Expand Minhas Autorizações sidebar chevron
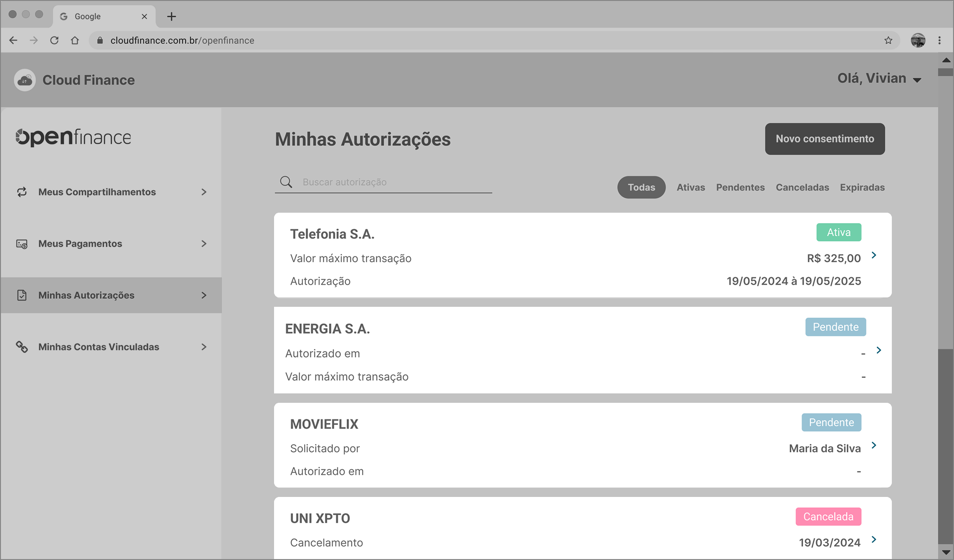Viewport: 954px width, 560px height. 204,296
